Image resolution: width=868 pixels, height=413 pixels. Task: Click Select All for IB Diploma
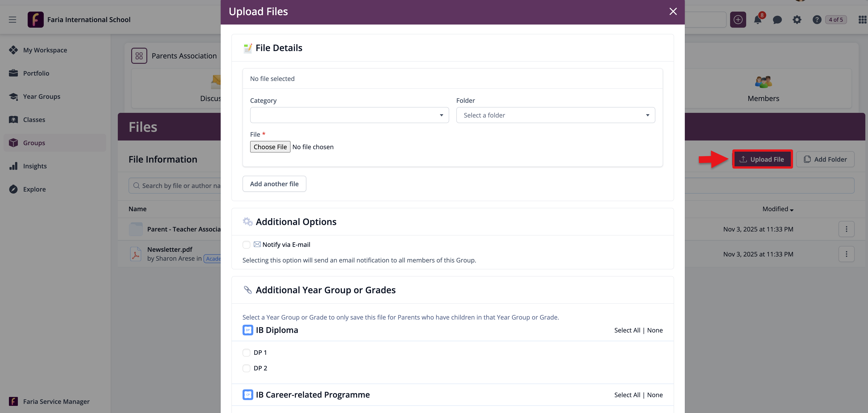coord(627,330)
